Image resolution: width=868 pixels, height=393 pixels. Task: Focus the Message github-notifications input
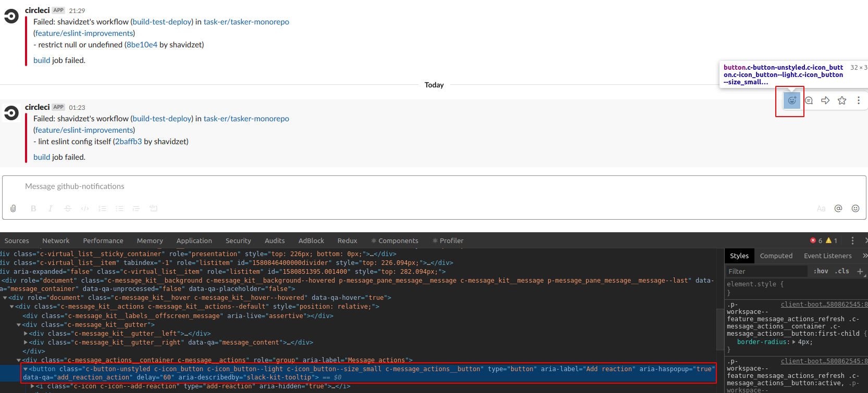(434, 186)
